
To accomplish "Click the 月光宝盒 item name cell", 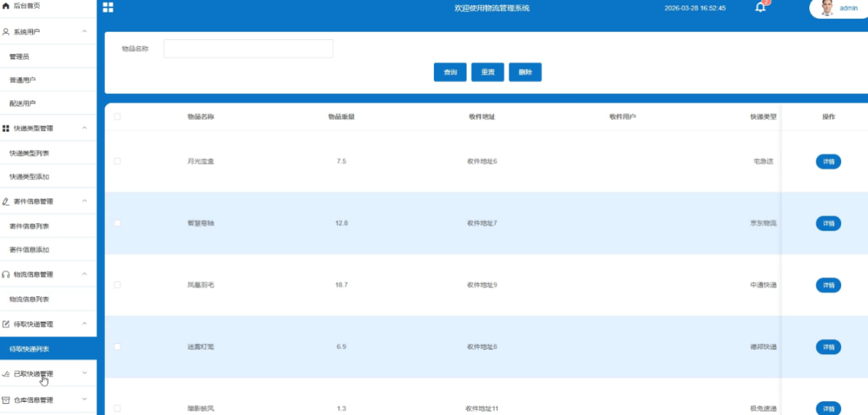I will click(x=200, y=161).
